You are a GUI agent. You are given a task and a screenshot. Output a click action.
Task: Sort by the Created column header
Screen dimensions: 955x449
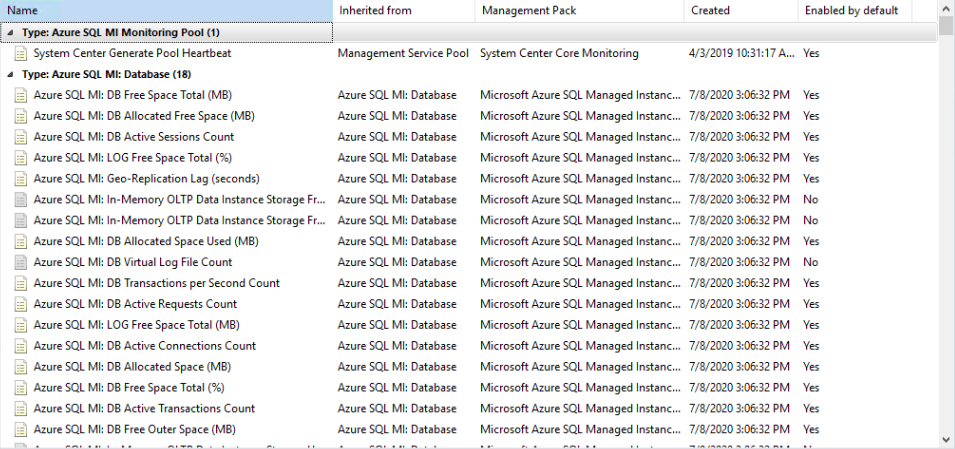click(x=741, y=10)
